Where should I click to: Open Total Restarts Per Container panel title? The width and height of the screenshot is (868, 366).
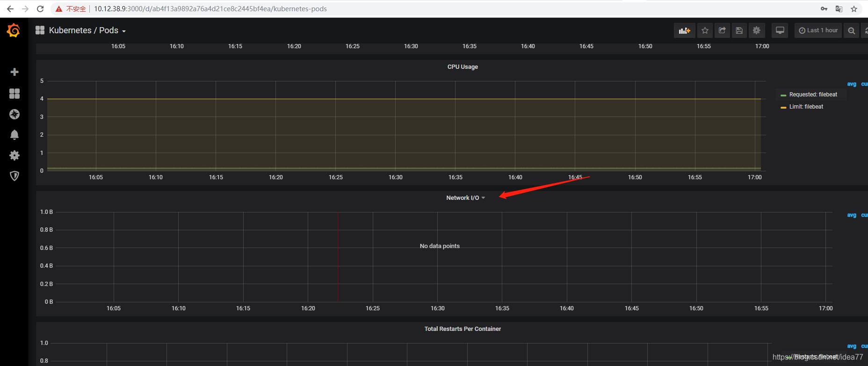[x=463, y=329]
